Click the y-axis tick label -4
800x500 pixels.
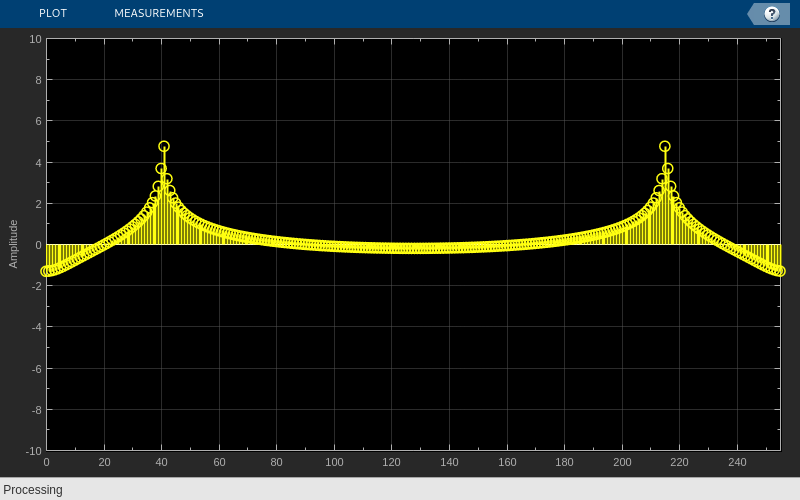pos(36,327)
